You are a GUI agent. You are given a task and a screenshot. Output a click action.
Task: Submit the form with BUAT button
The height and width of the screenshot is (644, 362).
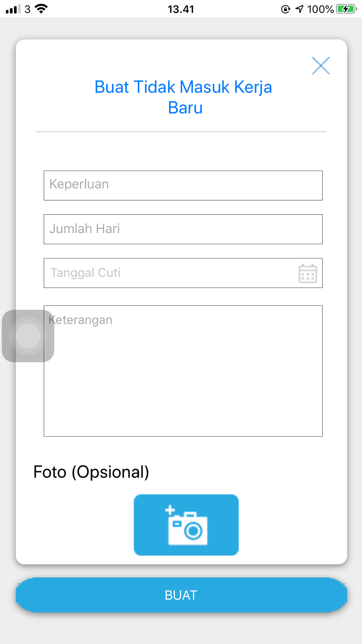(181, 595)
